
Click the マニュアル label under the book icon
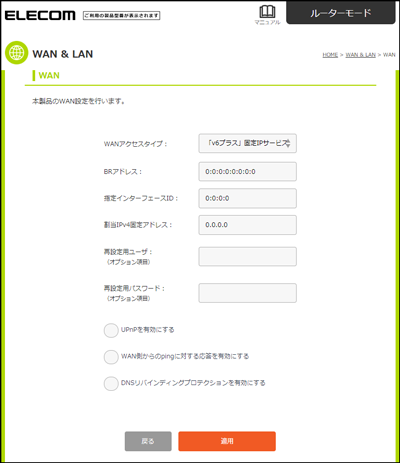pyautogui.click(x=267, y=22)
